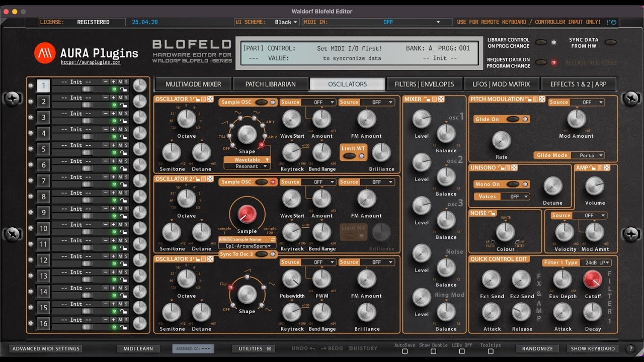644x362 pixels.
Task: Click the Redo arrow
Action: 324,348
